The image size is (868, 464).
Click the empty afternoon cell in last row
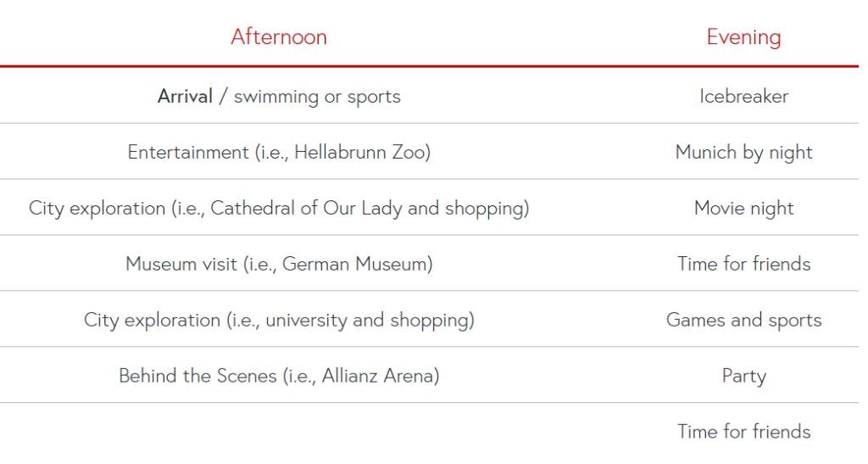coord(279,433)
